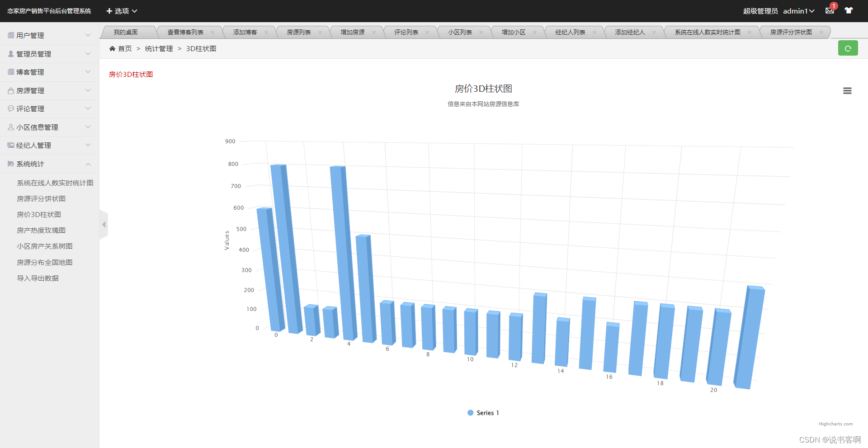Close the 系统在线人数实时统计图 tab
The height and width of the screenshot is (448, 868).
tap(750, 32)
